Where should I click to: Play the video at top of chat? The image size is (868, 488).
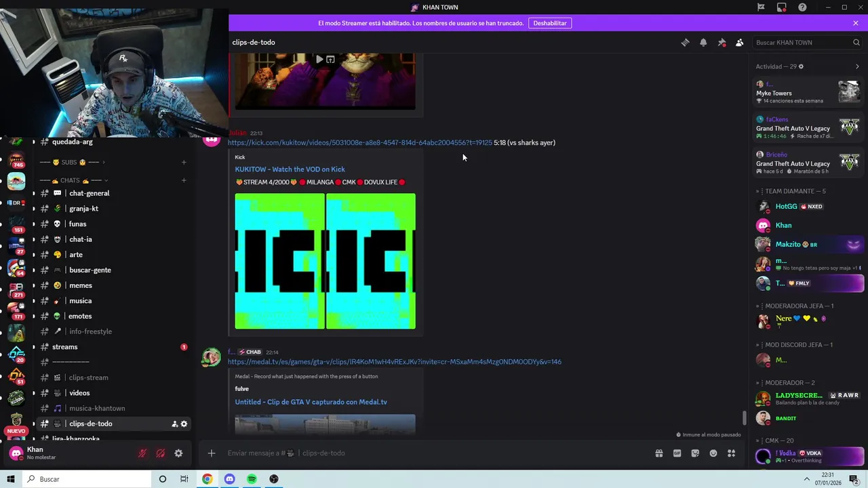pyautogui.click(x=319, y=60)
